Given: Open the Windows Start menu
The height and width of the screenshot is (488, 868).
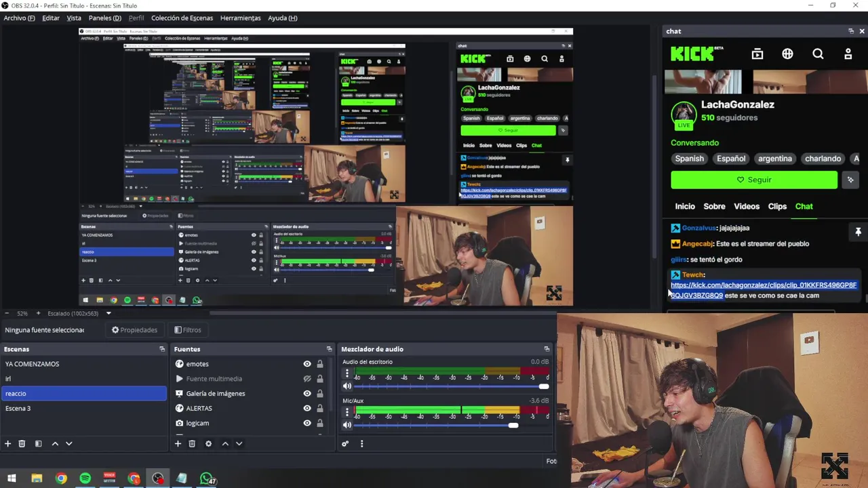Looking at the screenshot, I should click(x=12, y=479).
